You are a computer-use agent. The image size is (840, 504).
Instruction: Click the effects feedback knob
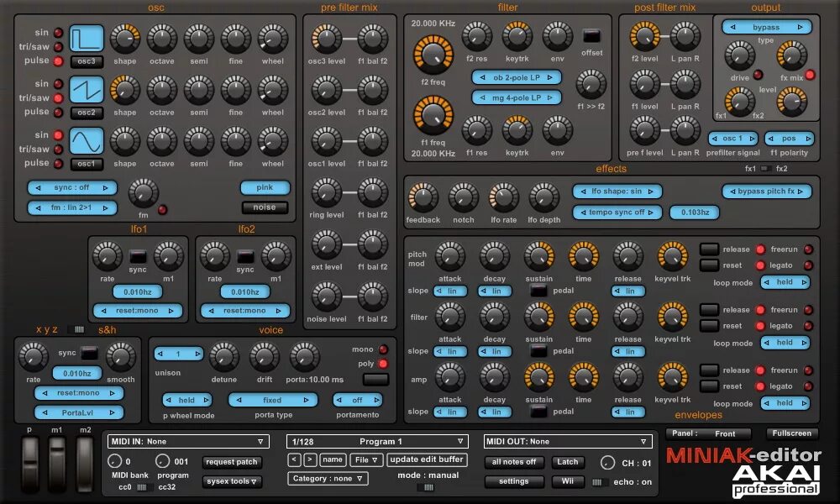coord(423,197)
